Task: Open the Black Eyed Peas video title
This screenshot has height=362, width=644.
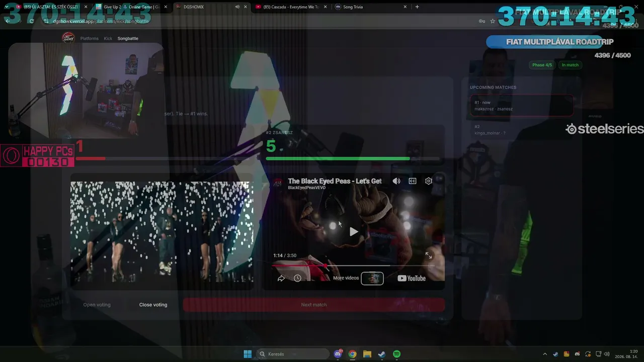Action: (x=335, y=181)
